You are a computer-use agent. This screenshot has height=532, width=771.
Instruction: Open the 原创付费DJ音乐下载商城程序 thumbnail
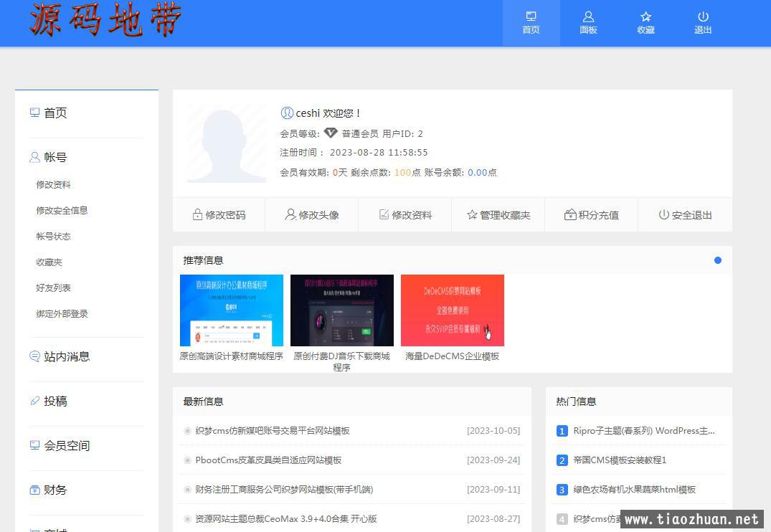[341, 310]
